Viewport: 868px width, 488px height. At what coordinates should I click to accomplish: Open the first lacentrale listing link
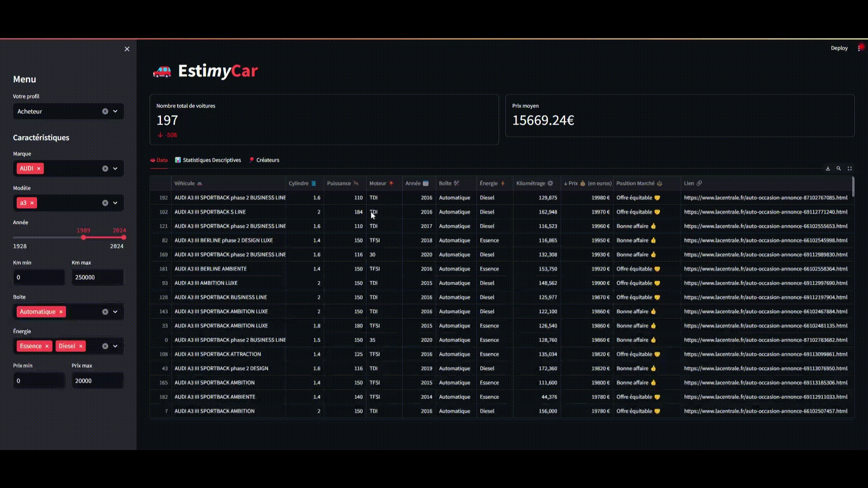[765, 197]
